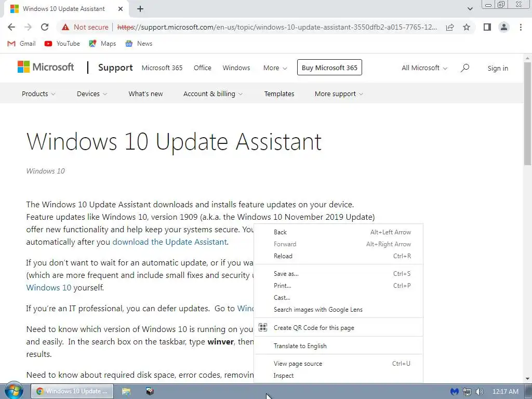Click the Windows 10 link in second paragraph
This screenshot has height=399, width=532.
coord(48,288)
